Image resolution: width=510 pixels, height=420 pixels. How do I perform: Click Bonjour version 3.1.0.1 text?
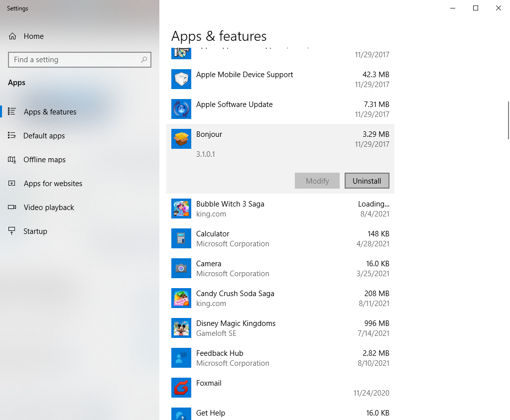pyautogui.click(x=206, y=154)
